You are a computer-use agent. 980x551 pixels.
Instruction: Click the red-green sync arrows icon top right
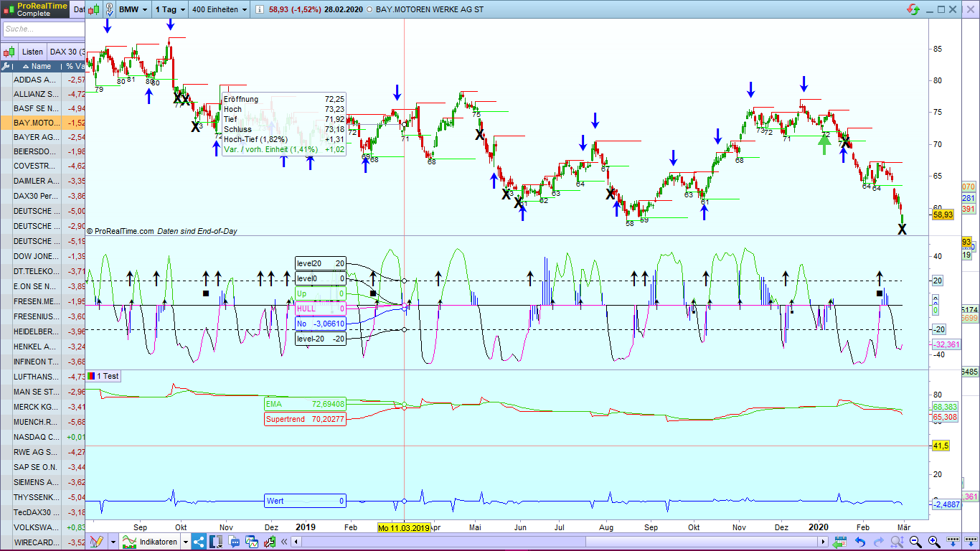point(913,10)
